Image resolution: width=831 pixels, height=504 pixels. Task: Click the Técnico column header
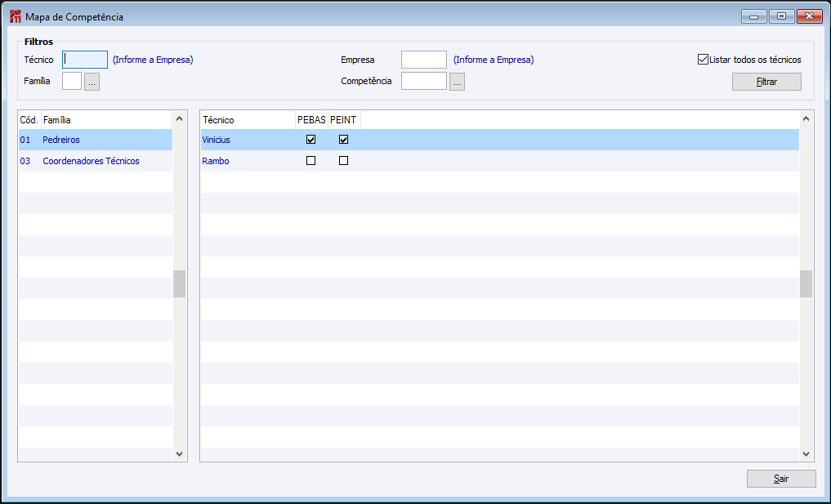pos(248,120)
